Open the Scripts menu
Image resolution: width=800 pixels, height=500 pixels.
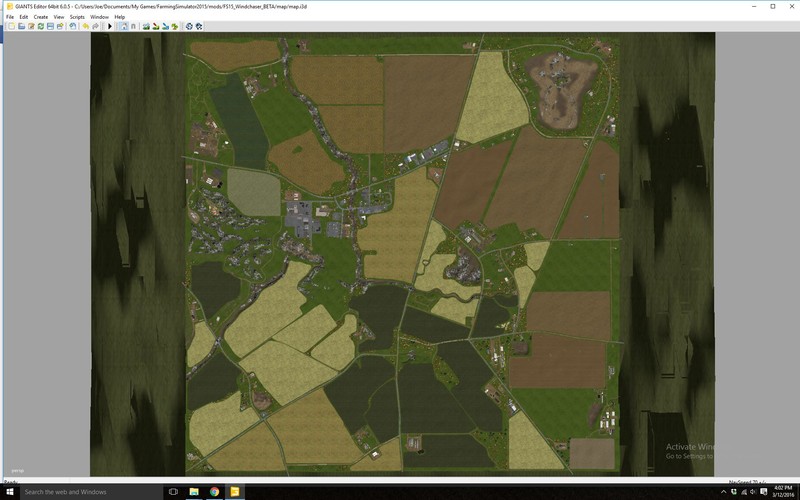pos(77,17)
